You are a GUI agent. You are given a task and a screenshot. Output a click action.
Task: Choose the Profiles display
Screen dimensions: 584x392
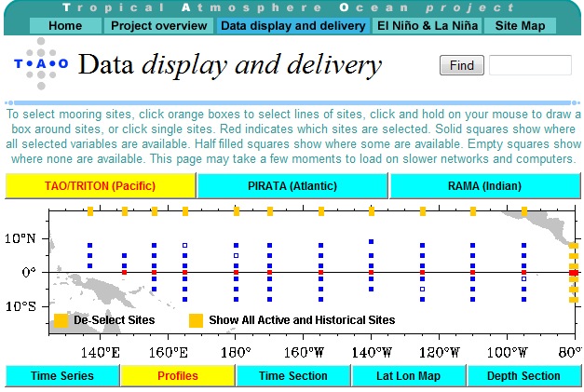[178, 376]
